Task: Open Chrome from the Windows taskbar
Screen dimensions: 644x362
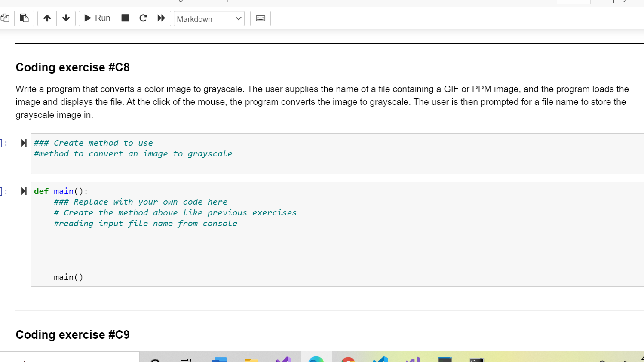Action: click(347, 361)
